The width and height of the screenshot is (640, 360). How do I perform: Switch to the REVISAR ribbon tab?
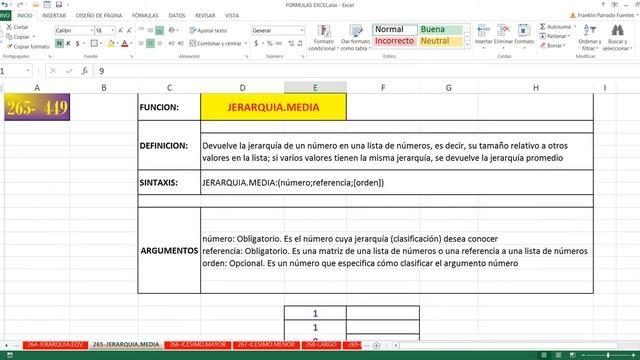point(205,16)
